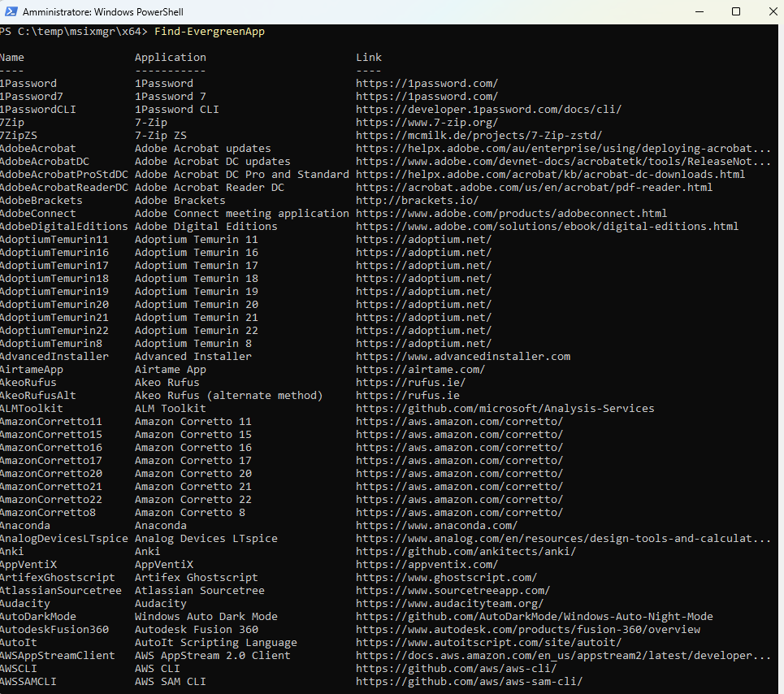Click the 'AWSCLI' name entry
Screen dimensions: 784x694
click(19, 669)
